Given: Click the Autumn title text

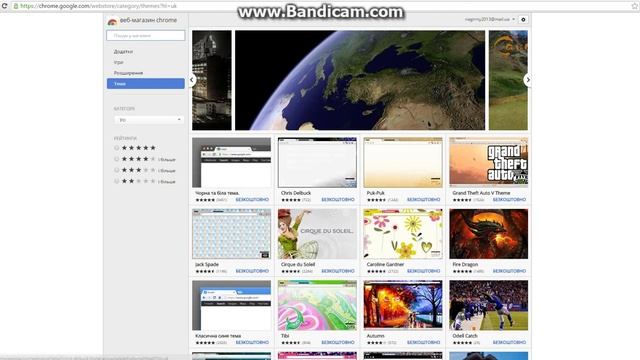Looking at the screenshot, I should pyautogui.click(x=376, y=336).
